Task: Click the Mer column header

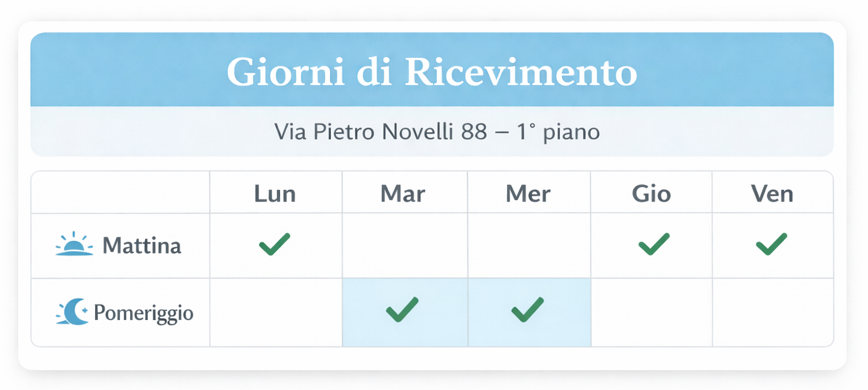Action: click(x=528, y=193)
